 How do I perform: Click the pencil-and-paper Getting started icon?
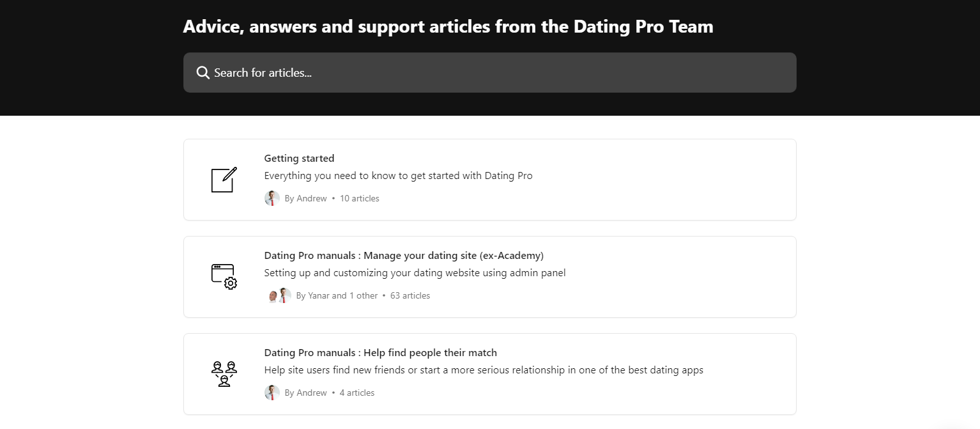point(224,180)
